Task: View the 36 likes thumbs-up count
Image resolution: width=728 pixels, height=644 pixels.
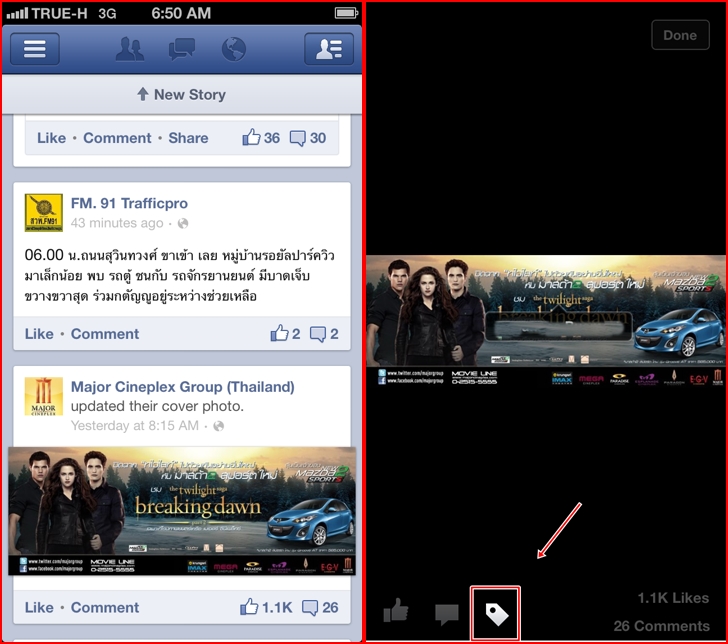Action: 260,137
